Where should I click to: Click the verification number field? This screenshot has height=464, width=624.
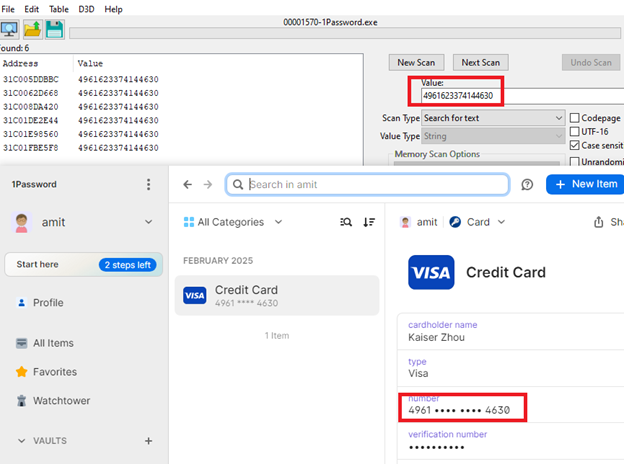[511, 441]
